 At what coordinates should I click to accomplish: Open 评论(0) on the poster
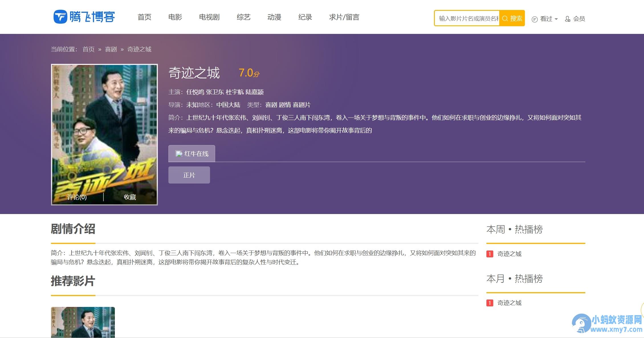click(77, 197)
